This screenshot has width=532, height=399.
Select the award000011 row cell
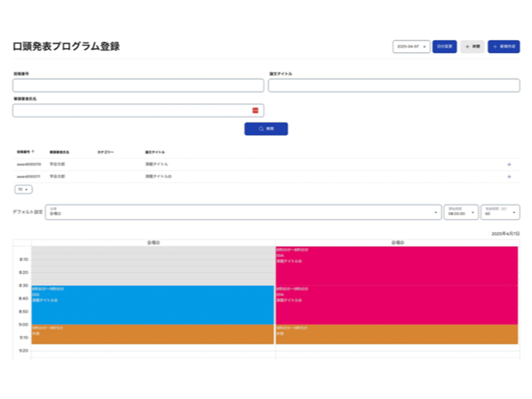[29, 176]
